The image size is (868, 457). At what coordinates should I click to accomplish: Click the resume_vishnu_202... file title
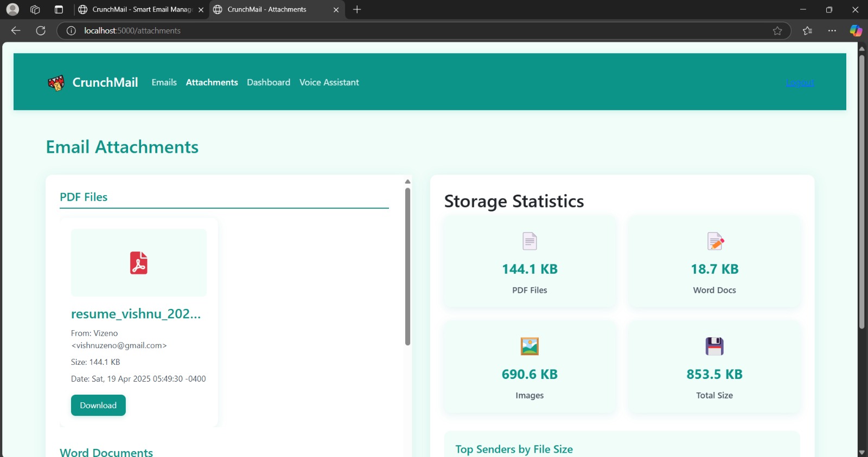pos(136,314)
